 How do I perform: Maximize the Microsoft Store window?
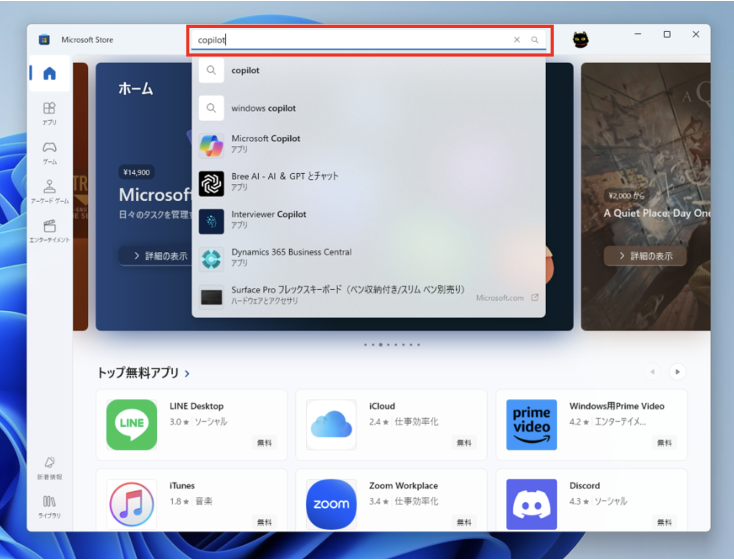coord(667,34)
